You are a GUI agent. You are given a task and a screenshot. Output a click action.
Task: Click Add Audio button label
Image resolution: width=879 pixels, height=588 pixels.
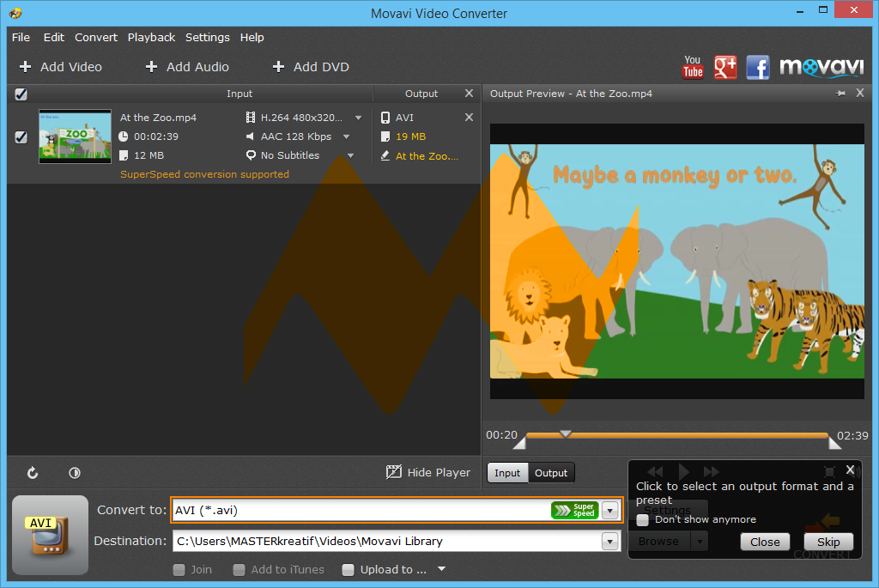click(197, 67)
